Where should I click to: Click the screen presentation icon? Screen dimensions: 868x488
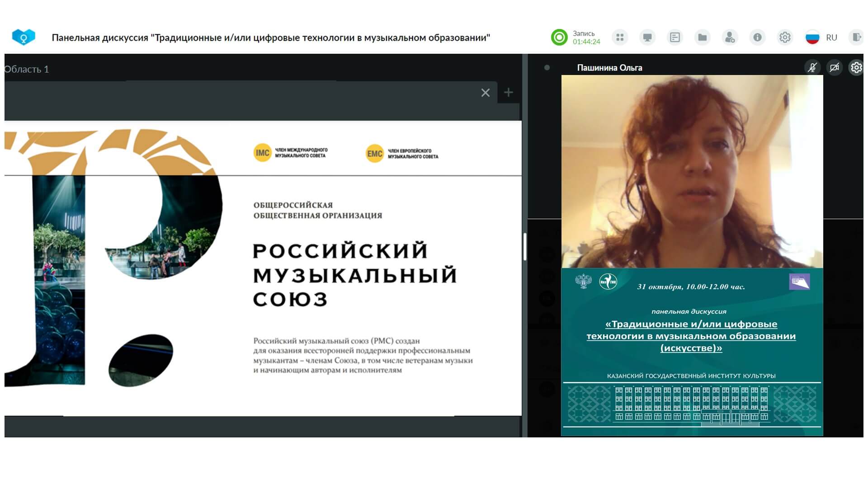[647, 37]
